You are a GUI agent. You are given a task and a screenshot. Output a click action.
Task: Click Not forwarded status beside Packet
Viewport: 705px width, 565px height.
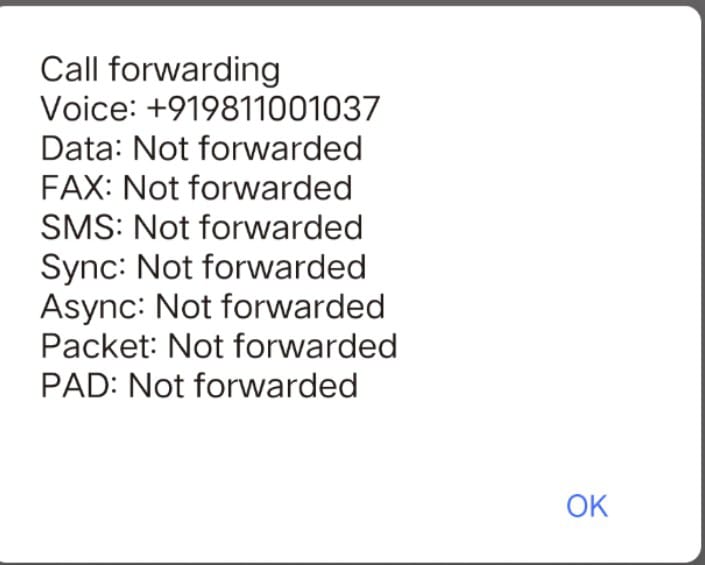click(282, 346)
